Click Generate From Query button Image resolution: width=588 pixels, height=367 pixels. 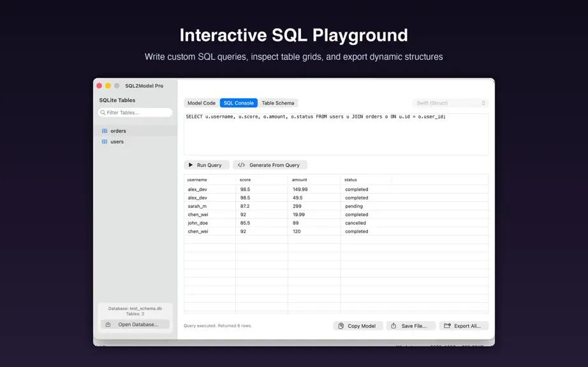[x=270, y=165]
